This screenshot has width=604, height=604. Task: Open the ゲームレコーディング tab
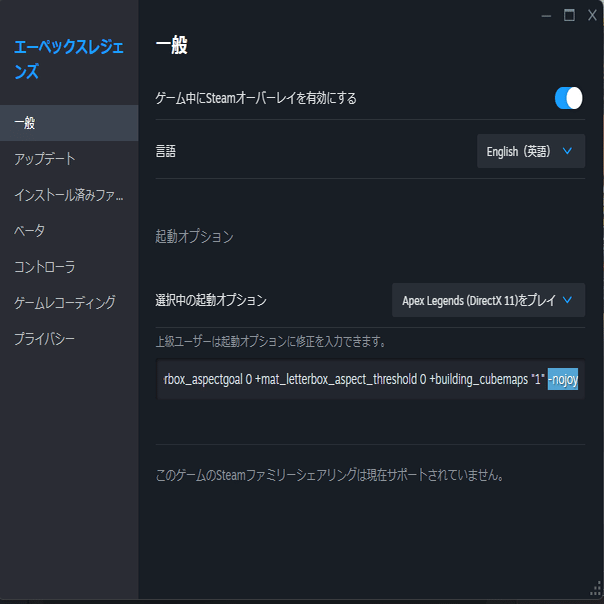tap(69, 302)
